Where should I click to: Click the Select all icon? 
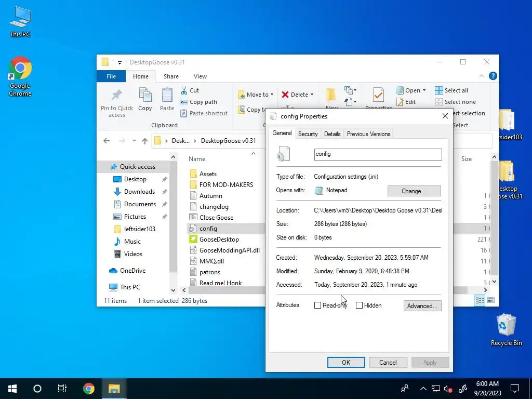click(x=438, y=90)
